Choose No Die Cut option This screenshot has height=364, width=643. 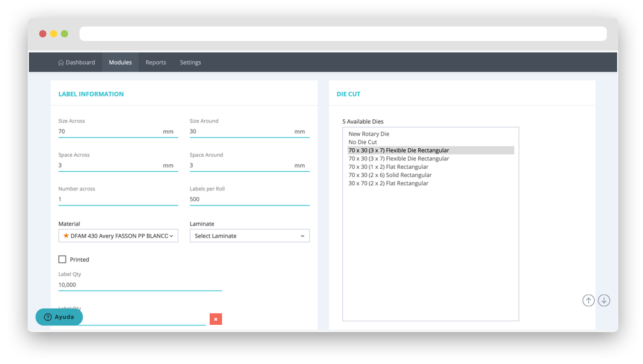pyautogui.click(x=363, y=142)
